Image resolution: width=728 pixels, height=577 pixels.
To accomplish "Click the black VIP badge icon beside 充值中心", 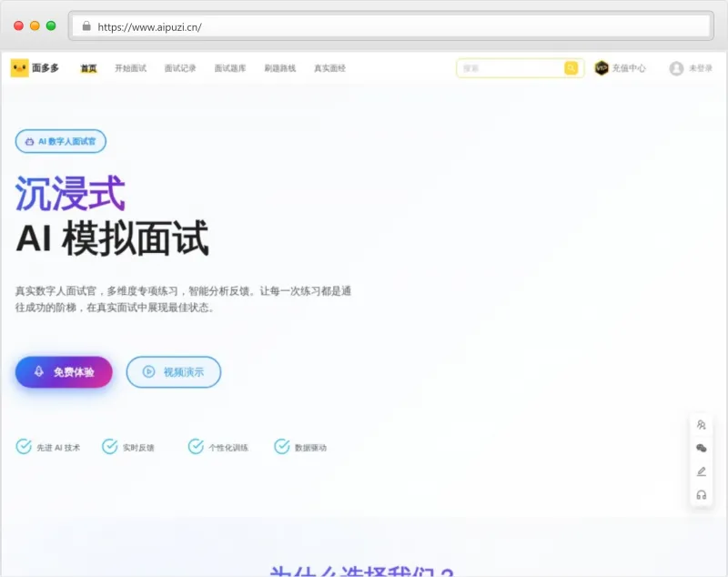I will coord(602,67).
